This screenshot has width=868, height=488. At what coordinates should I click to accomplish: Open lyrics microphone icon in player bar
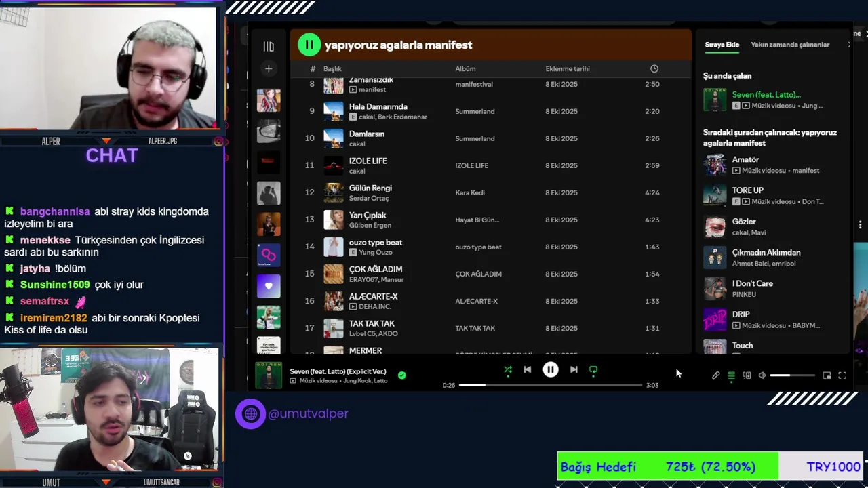tap(715, 375)
